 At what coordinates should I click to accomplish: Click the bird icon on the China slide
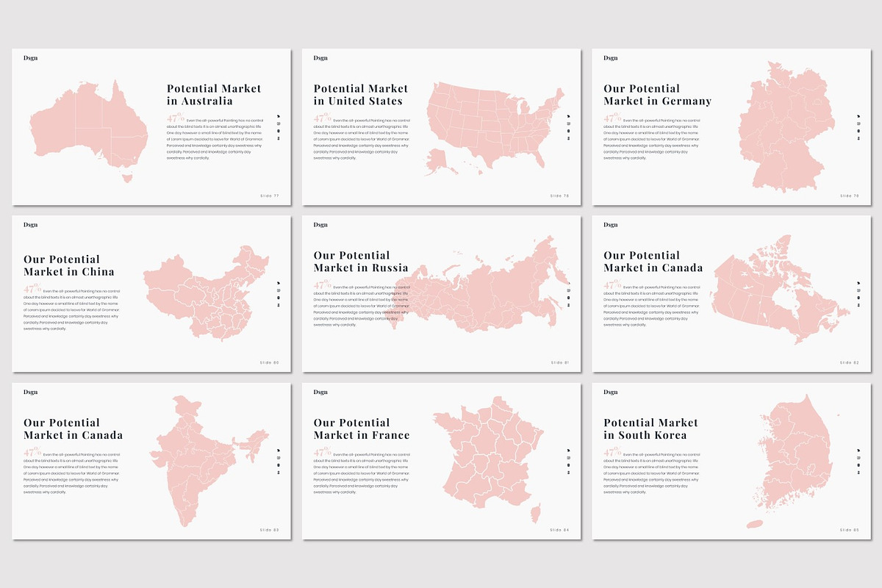[278, 282]
